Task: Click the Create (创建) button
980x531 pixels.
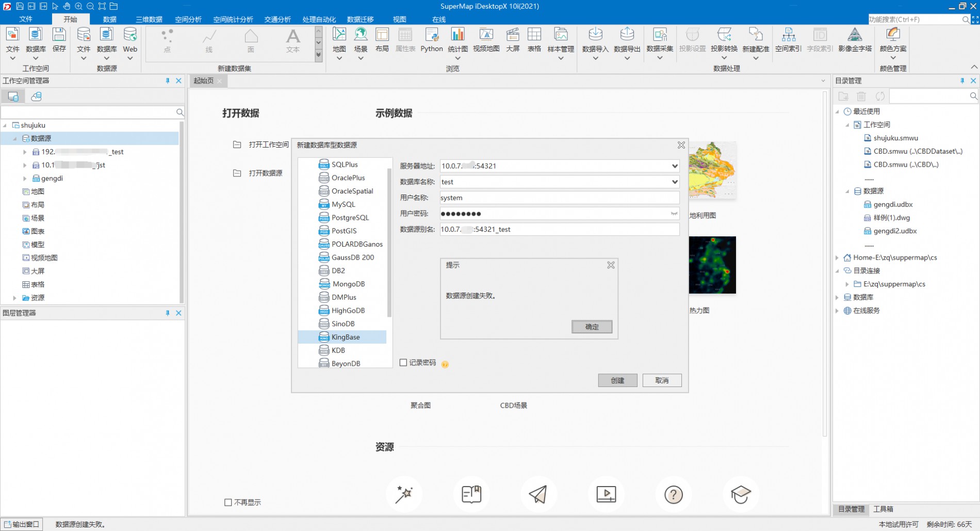Action: (x=617, y=380)
